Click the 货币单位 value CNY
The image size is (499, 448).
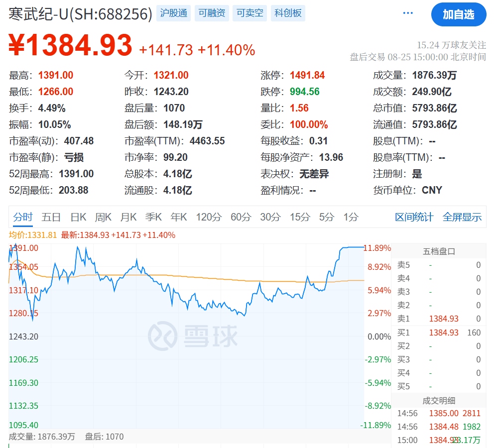(432, 190)
